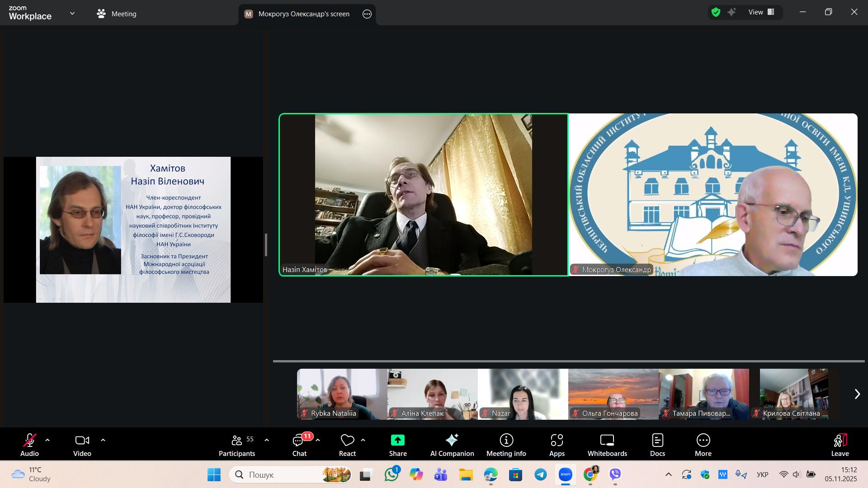This screenshot has width=868, height=488.
Task: Click the divider handle between shared screen and videos
Action: point(266,245)
